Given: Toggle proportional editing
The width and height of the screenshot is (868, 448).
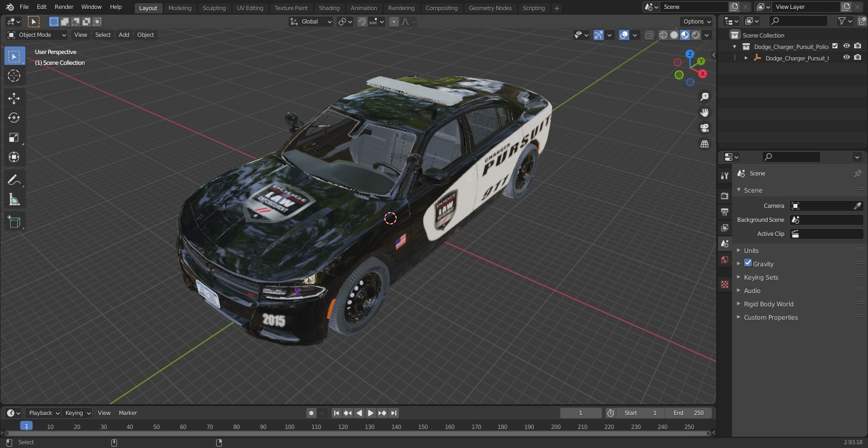Looking at the screenshot, I should coord(394,22).
